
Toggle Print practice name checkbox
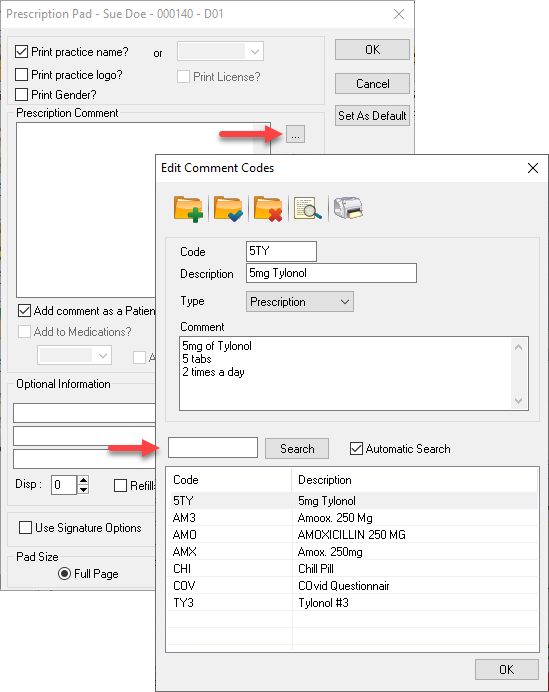pyautogui.click(x=21, y=52)
